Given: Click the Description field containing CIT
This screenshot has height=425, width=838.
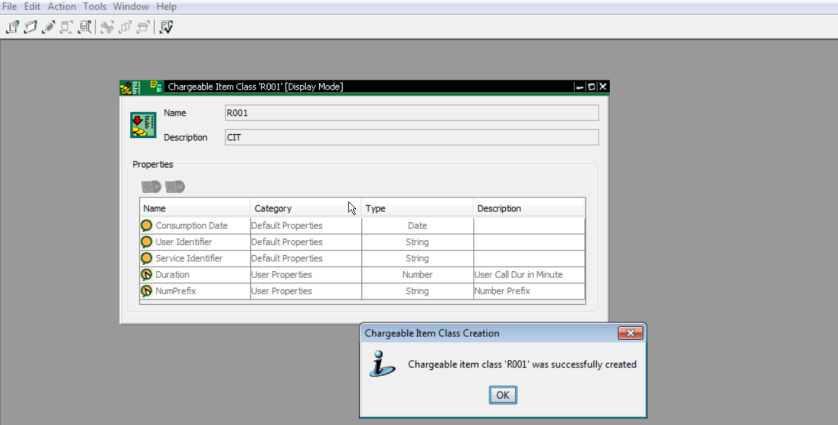Looking at the screenshot, I should click(x=410, y=137).
